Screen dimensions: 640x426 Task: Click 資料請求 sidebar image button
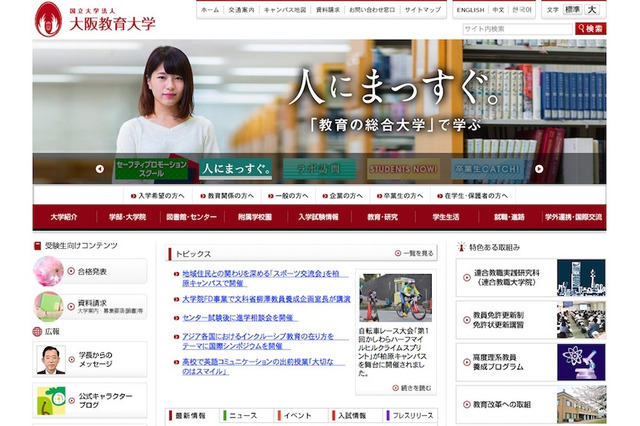pyautogui.click(x=90, y=307)
